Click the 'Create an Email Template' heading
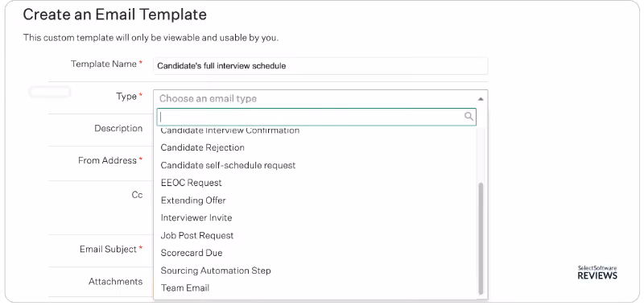This screenshot has height=306, width=644. [x=114, y=14]
